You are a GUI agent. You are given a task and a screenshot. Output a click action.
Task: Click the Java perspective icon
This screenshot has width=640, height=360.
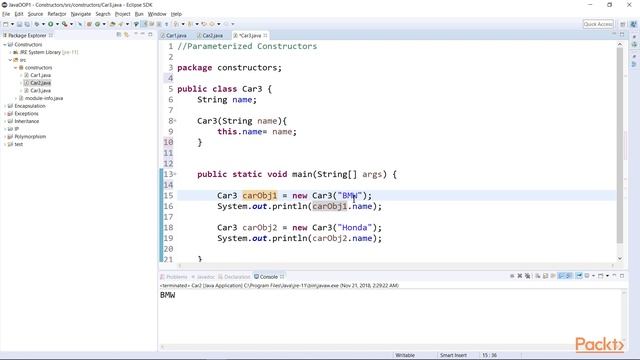633,24
